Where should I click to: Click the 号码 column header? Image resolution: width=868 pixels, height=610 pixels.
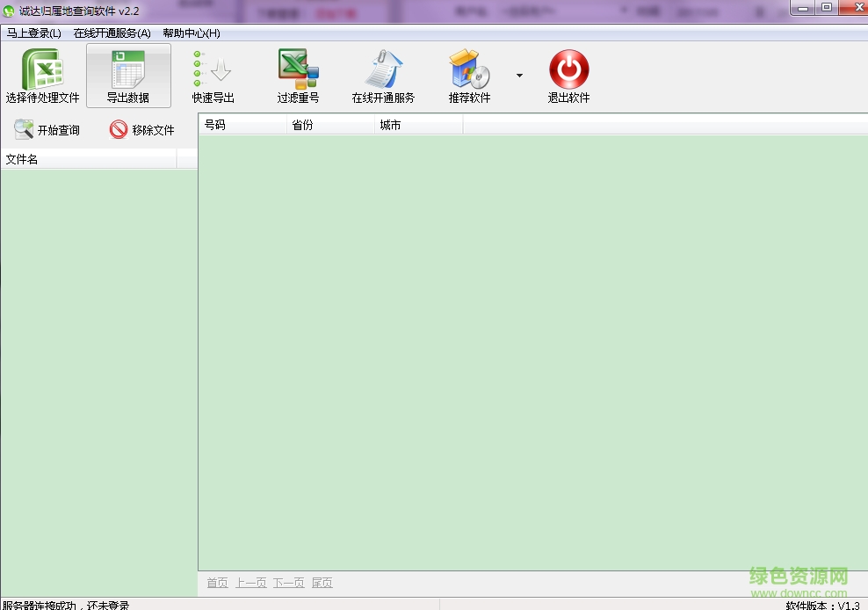[242, 125]
